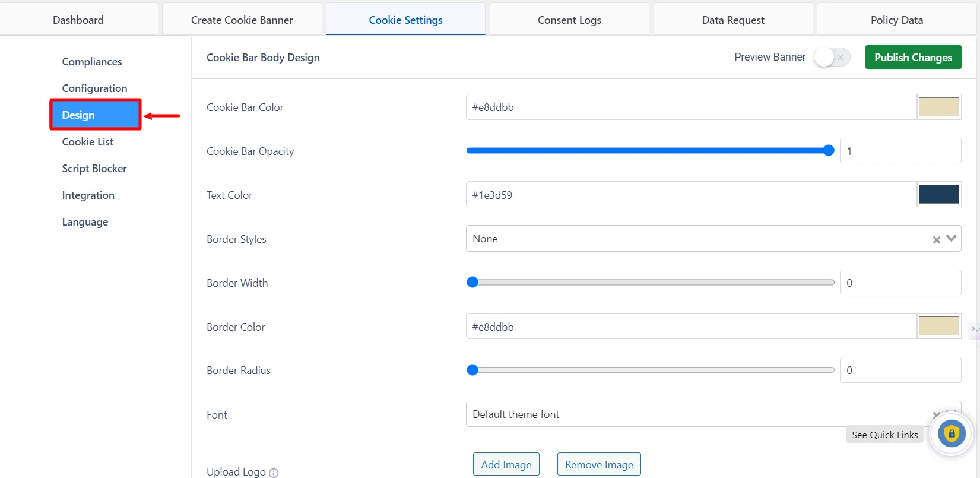Click the Cookie Bar Opacity value field

point(900,151)
